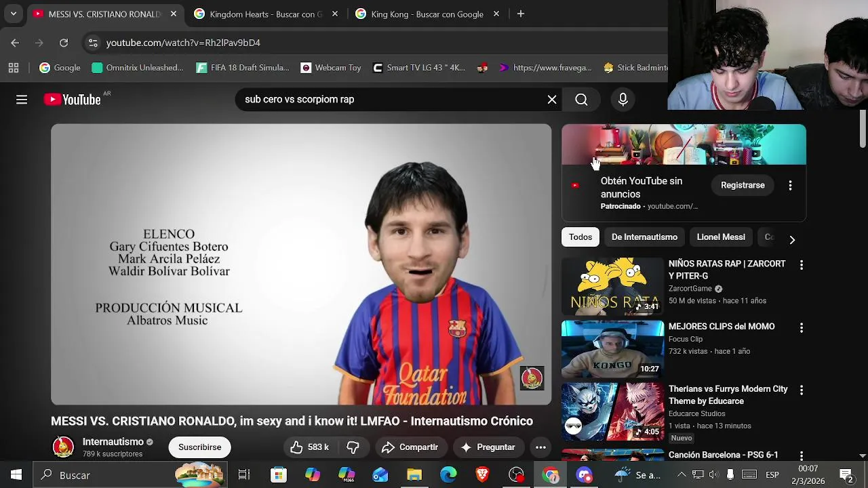This screenshot has width=868, height=488.
Task: Show more filter chips with arrow
Action: click(x=792, y=239)
